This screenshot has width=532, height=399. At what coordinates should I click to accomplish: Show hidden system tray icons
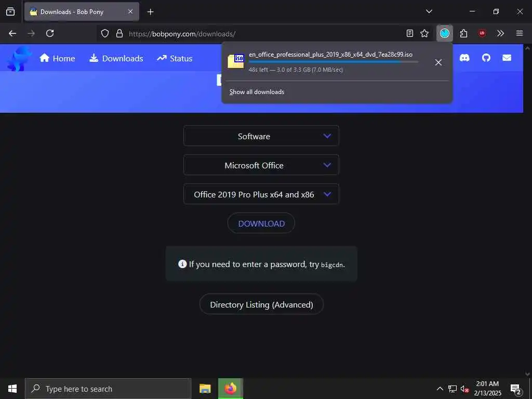click(440, 389)
